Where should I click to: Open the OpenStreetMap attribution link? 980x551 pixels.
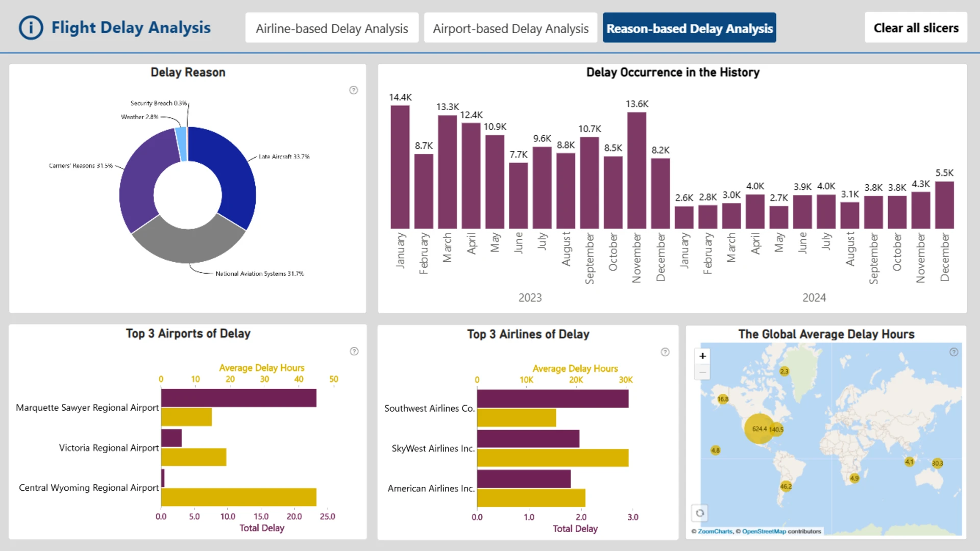tap(764, 532)
